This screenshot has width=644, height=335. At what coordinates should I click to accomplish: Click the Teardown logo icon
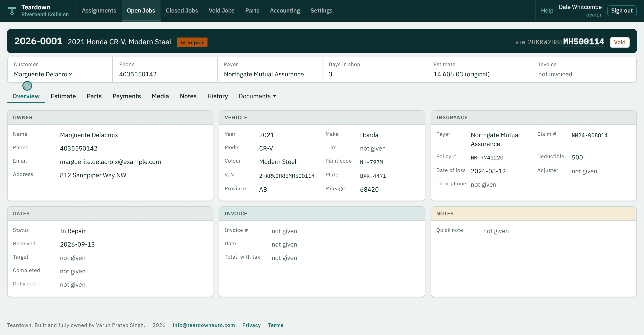coord(12,11)
